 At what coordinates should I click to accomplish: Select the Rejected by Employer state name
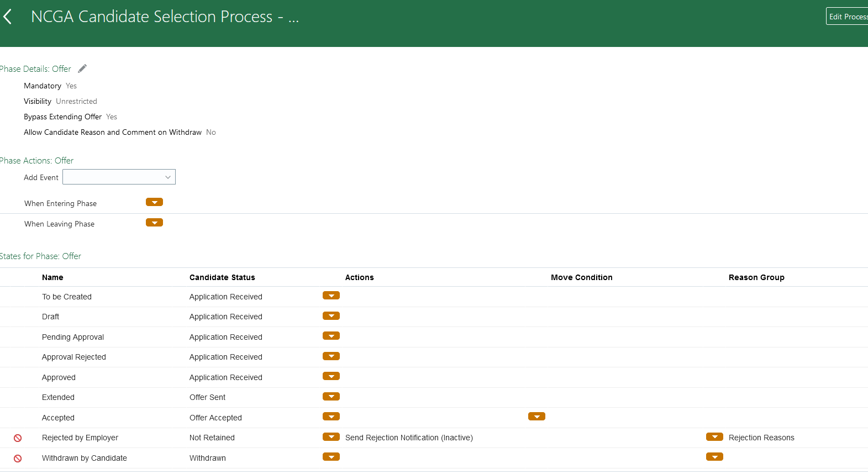click(x=80, y=438)
